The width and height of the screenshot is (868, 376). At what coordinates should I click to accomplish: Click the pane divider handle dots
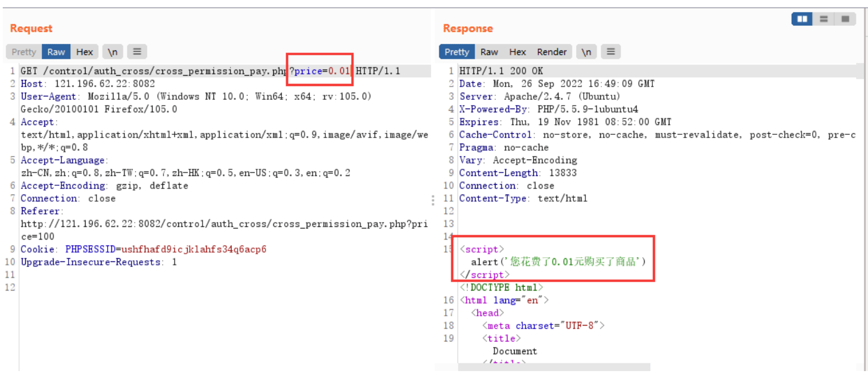[433, 201]
